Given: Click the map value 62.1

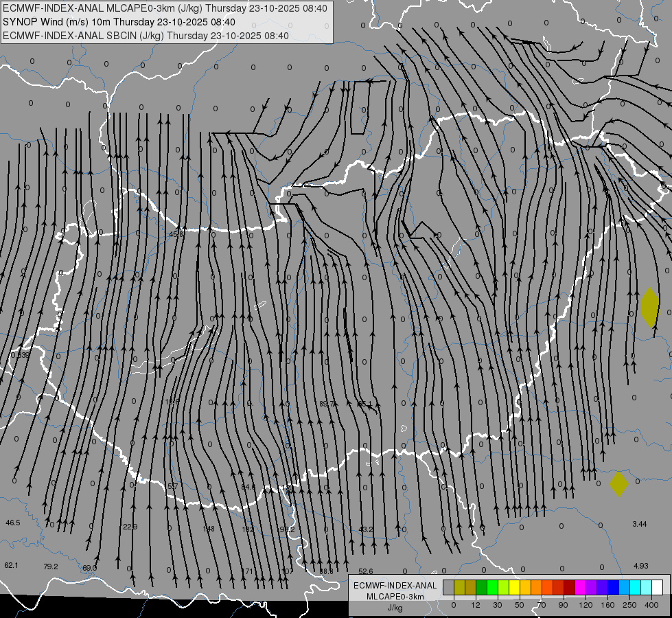Looking at the screenshot, I should (x=12, y=565).
